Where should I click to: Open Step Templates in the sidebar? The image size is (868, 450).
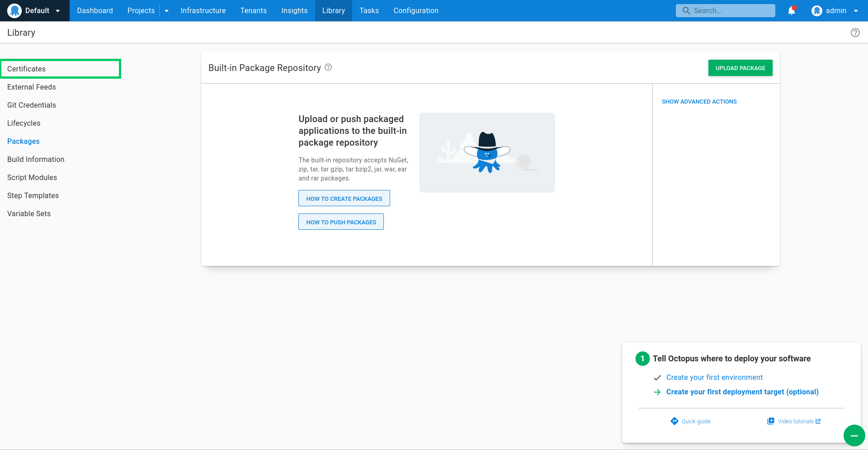[x=61, y=195]
